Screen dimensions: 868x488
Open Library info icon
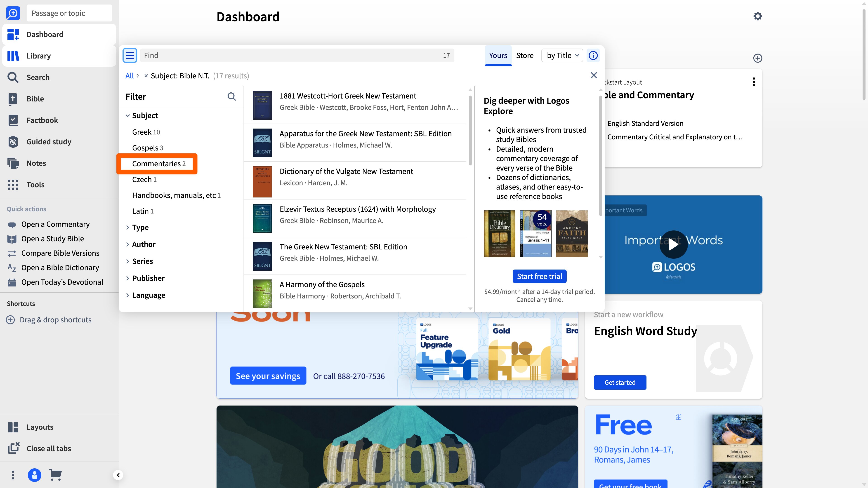tap(593, 56)
